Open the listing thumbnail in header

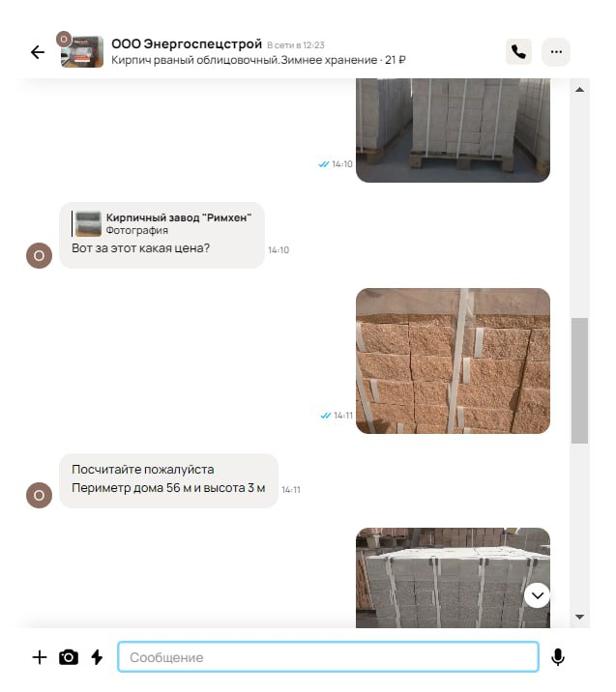[x=82, y=51]
